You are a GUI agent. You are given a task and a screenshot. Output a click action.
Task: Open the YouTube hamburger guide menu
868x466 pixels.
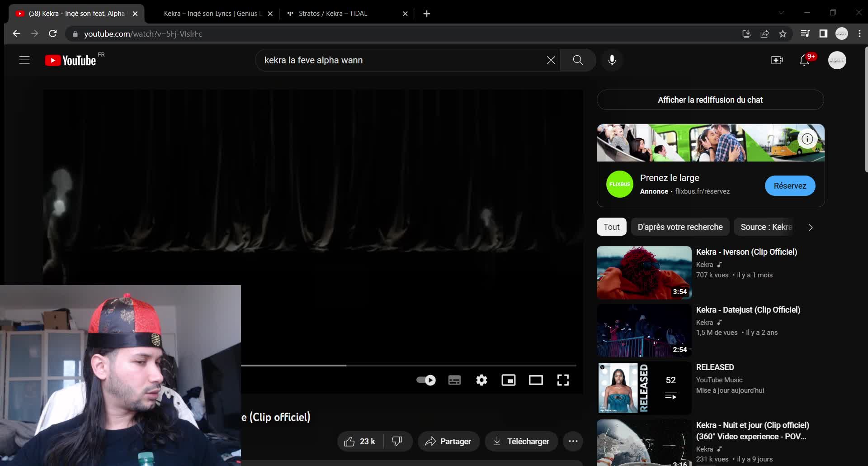24,60
